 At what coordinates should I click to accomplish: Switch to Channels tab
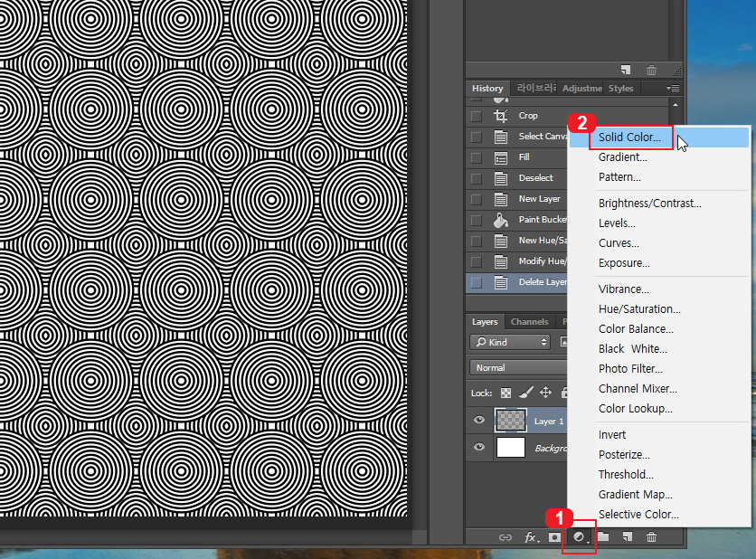pyautogui.click(x=529, y=322)
